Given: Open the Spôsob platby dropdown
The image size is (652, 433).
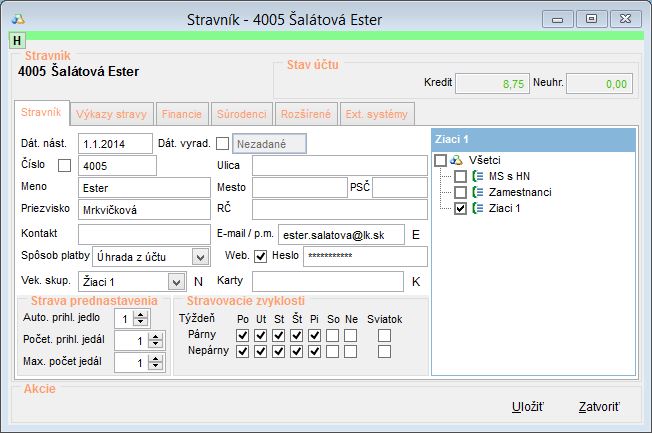Looking at the screenshot, I should click(177, 257).
